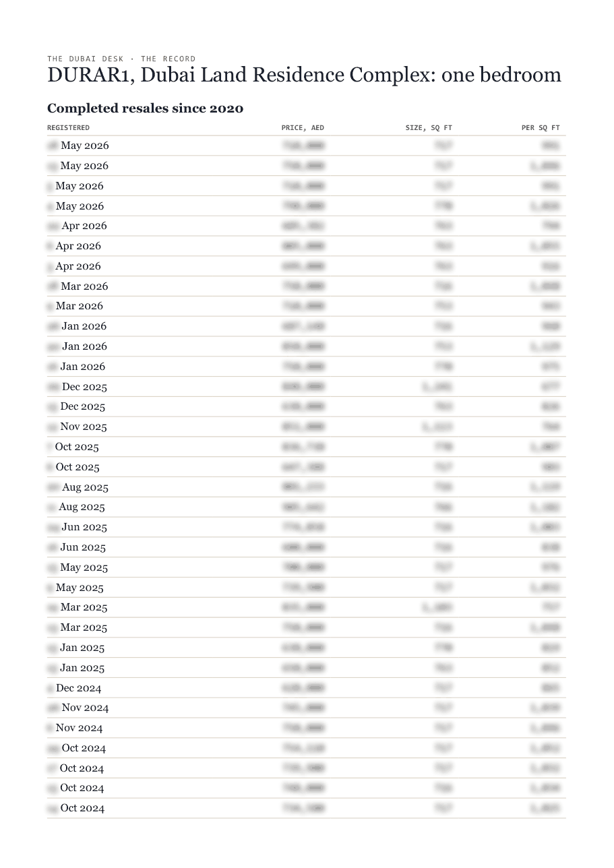Click the PER SQ FT column header
This screenshot has width=614, height=868.
tap(541, 127)
